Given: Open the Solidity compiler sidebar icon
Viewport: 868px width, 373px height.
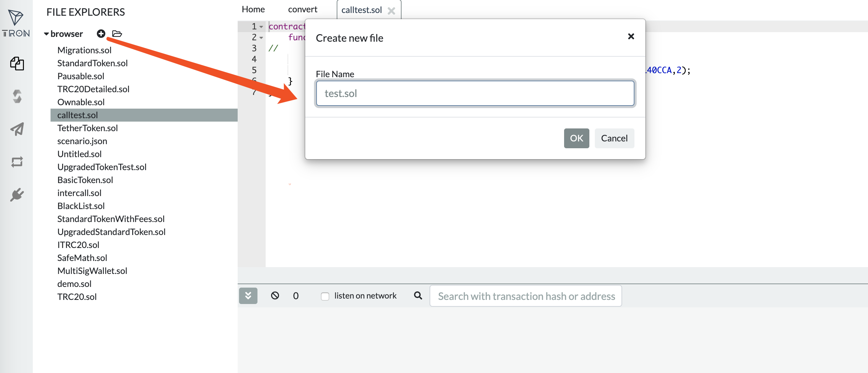Looking at the screenshot, I should (x=17, y=96).
